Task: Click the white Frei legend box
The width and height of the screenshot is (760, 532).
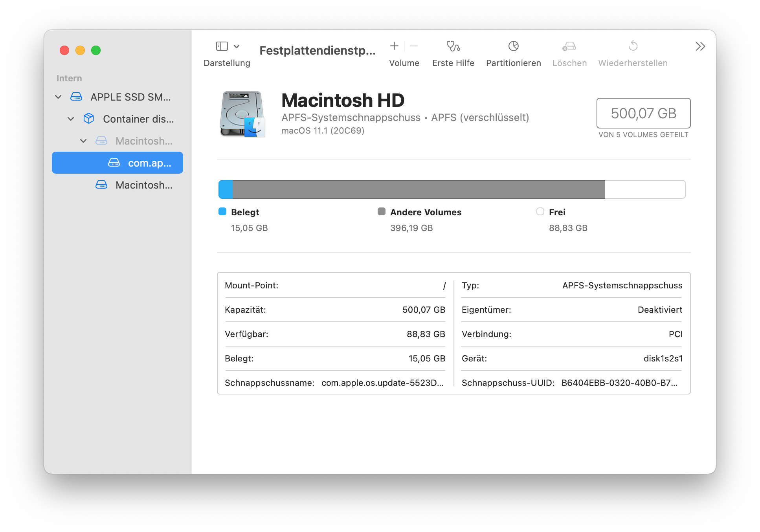Action: pyautogui.click(x=540, y=212)
